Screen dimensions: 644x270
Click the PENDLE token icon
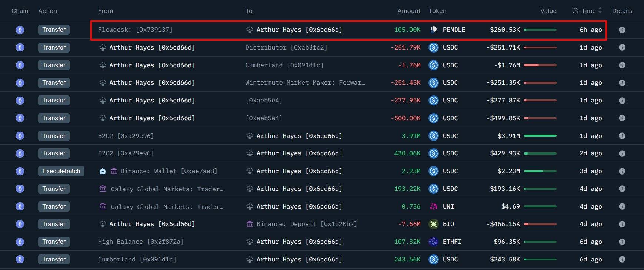[x=433, y=30]
